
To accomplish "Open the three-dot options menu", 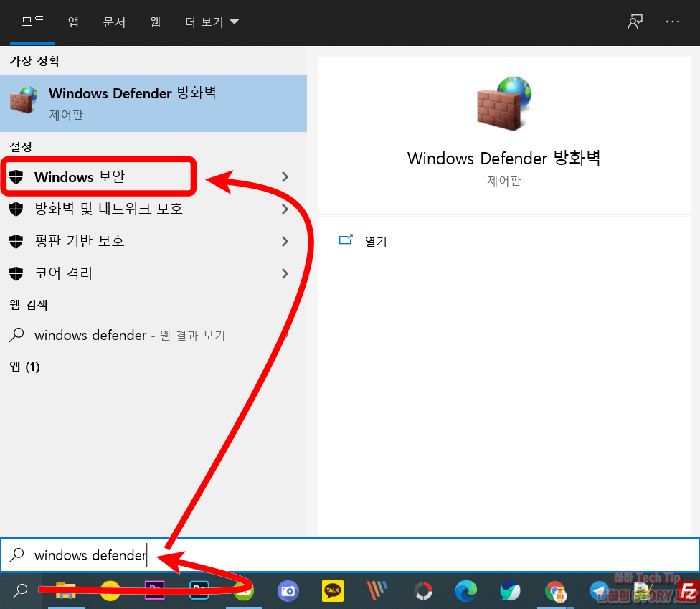I will [672, 22].
